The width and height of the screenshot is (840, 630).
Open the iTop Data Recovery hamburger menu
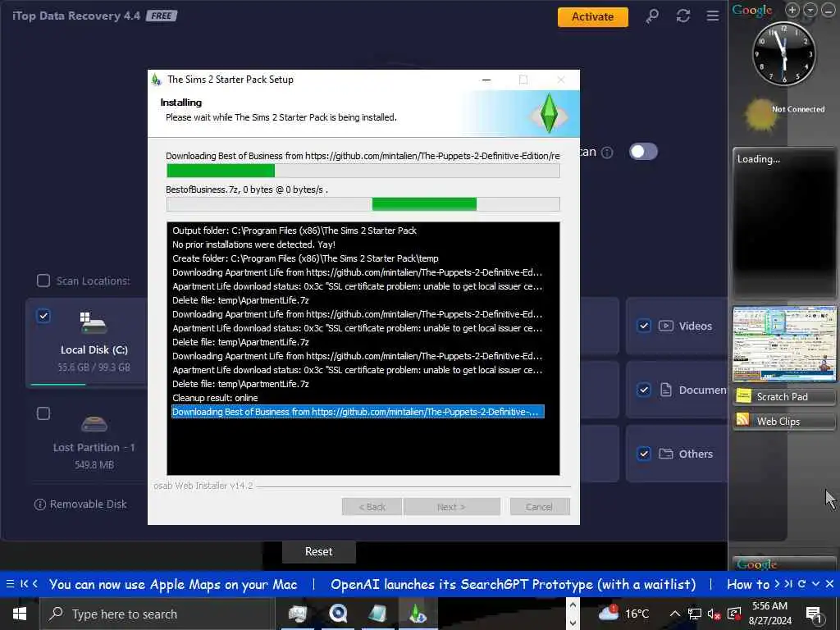[713, 16]
